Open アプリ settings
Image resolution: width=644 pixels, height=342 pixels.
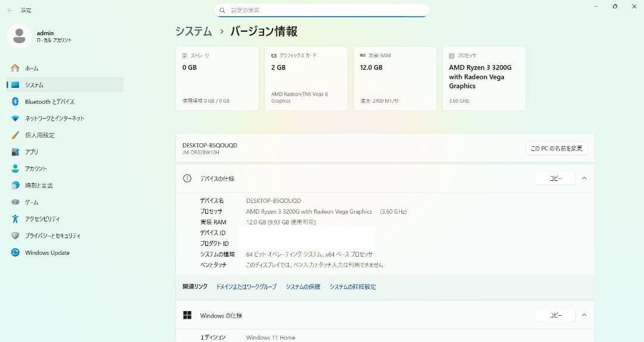(66, 152)
